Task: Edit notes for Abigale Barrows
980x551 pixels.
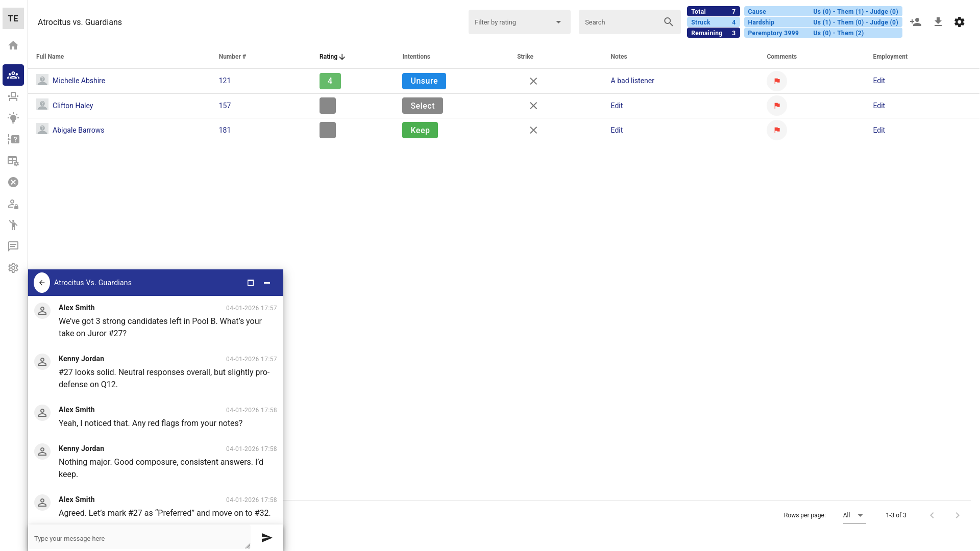Action: (x=617, y=130)
